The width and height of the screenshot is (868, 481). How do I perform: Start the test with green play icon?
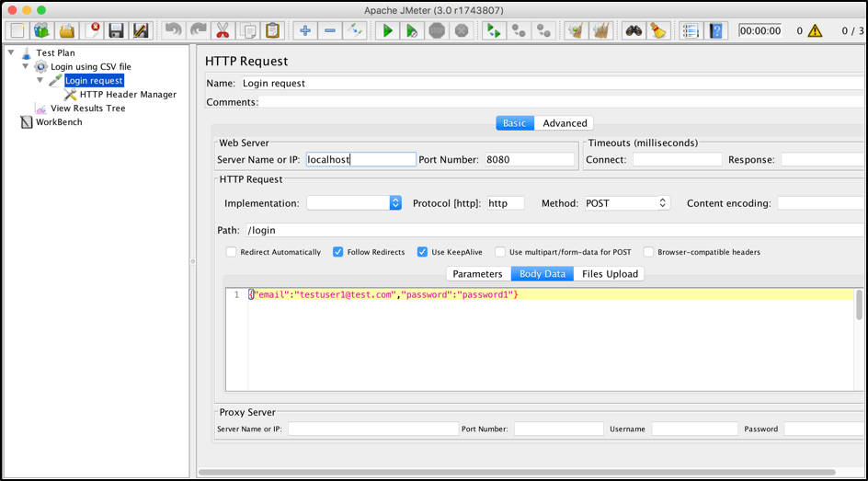pyautogui.click(x=387, y=30)
